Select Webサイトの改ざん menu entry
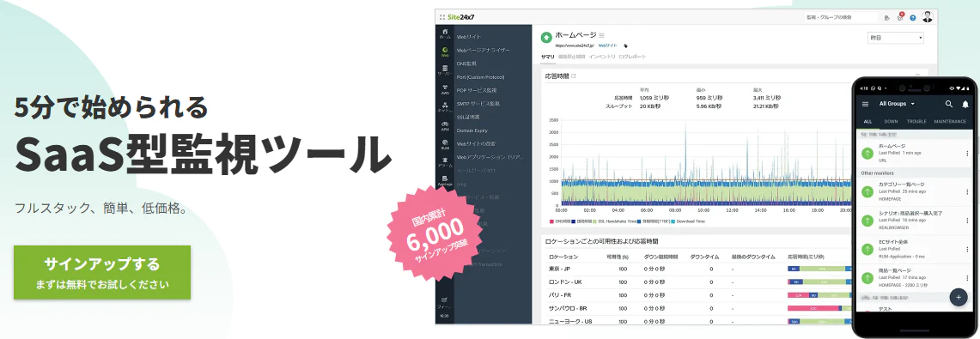 click(x=476, y=143)
